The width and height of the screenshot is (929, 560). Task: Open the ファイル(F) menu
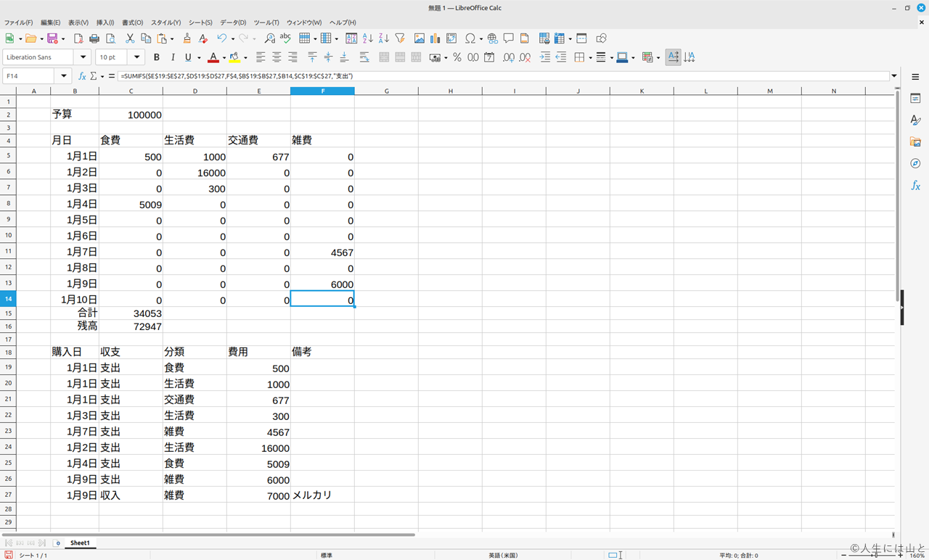click(18, 22)
